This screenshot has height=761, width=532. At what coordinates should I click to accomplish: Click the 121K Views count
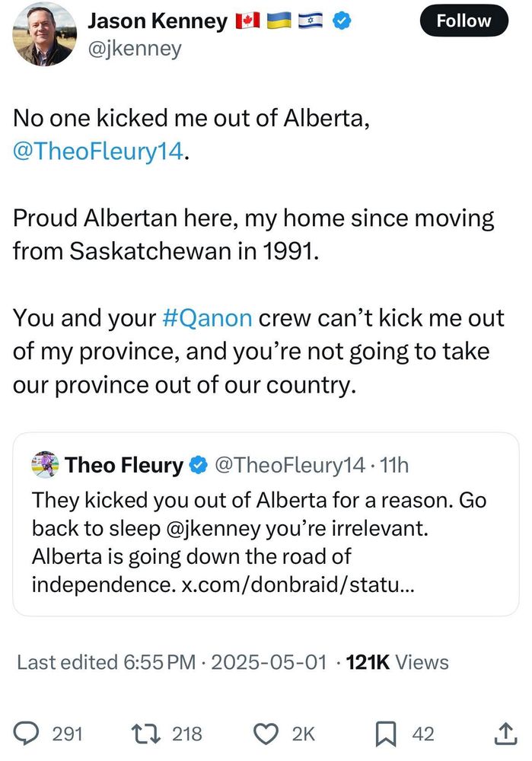pos(397,663)
